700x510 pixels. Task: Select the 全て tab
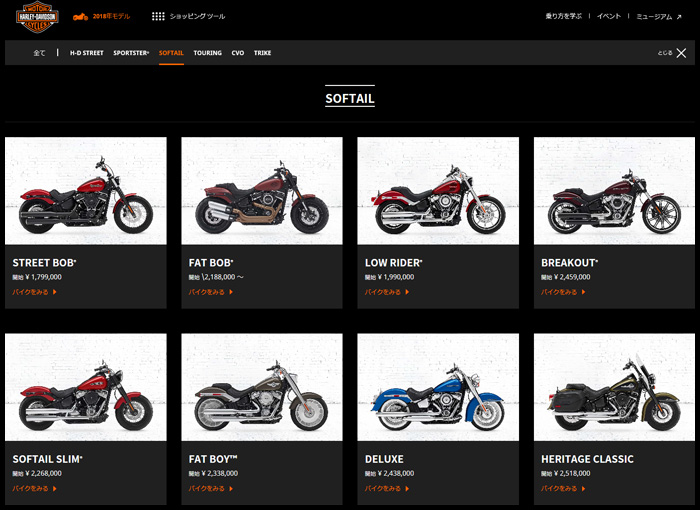pos(39,53)
